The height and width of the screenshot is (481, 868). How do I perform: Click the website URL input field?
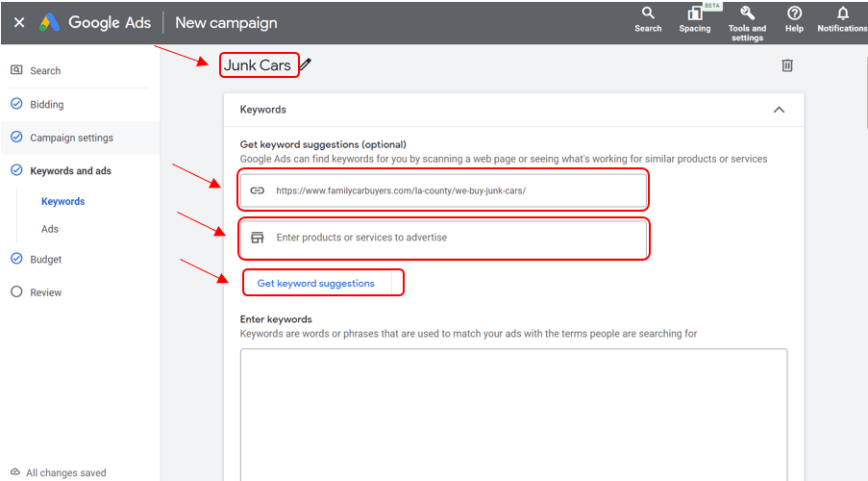452,190
